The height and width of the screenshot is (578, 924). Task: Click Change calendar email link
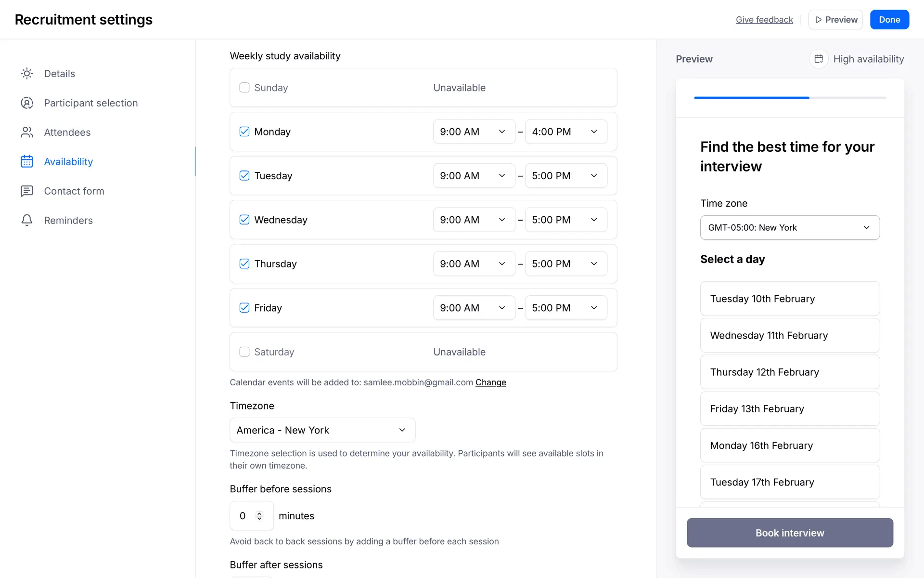tap(490, 382)
